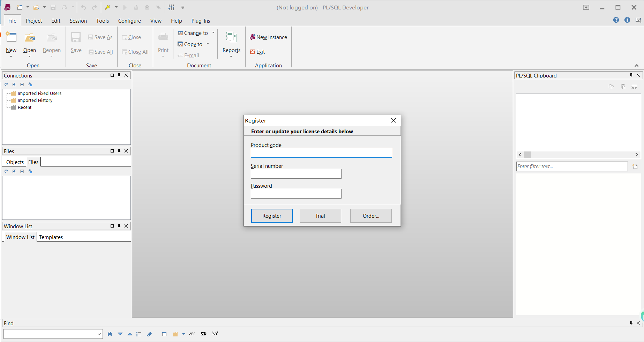Viewport: 644px width, 342px height.
Task: Collapse the ribbon with the up chevron
Action: 636,65
